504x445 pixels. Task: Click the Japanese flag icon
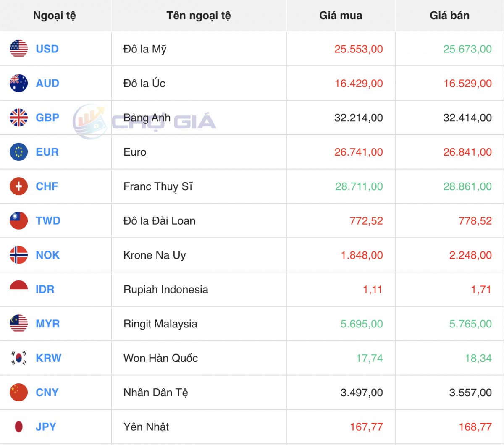[x=18, y=427]
